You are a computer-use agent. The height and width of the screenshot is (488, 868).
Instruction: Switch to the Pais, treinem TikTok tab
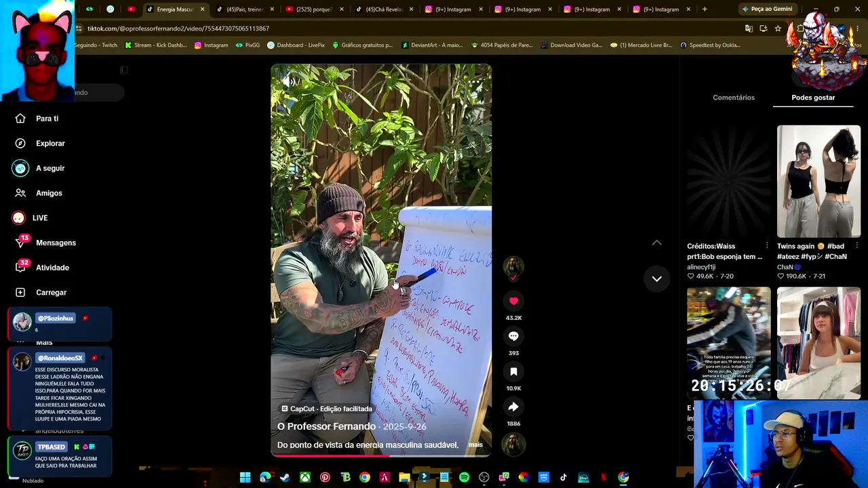[245, 9]
